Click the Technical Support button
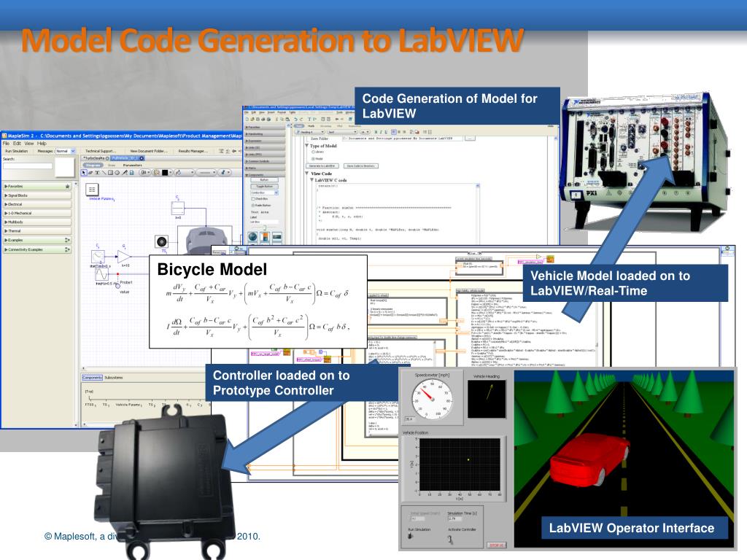The image size is (747, 560). 101,151
